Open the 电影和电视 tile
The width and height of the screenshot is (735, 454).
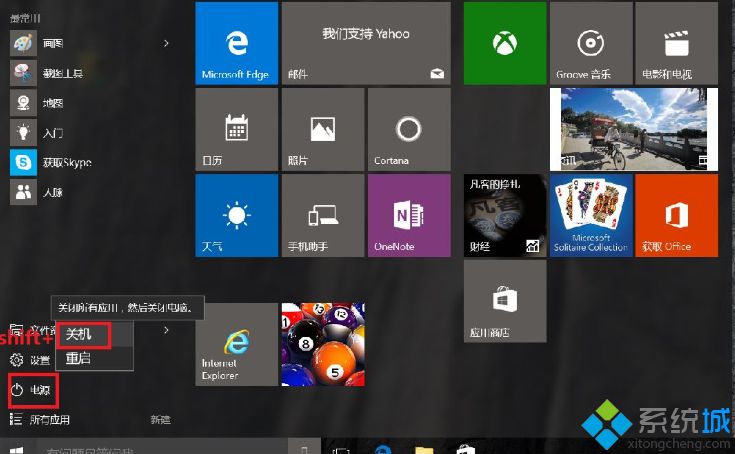click(x=676, y=43)
